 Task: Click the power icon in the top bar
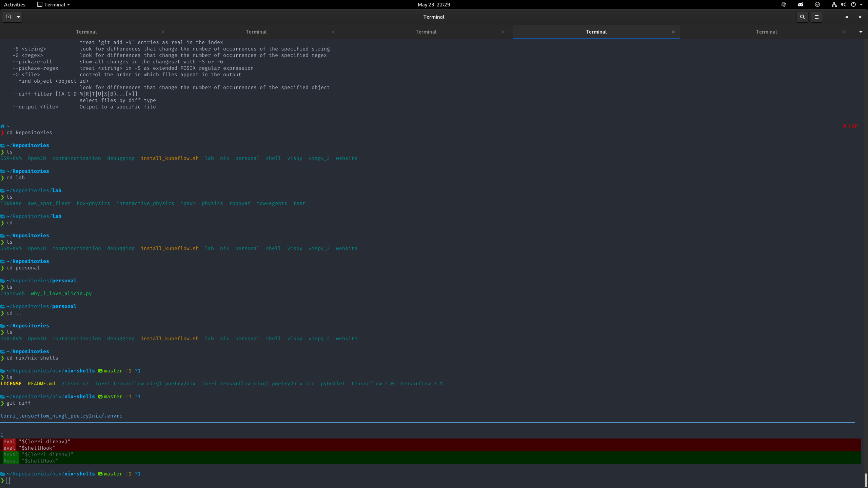coord(853,4)
